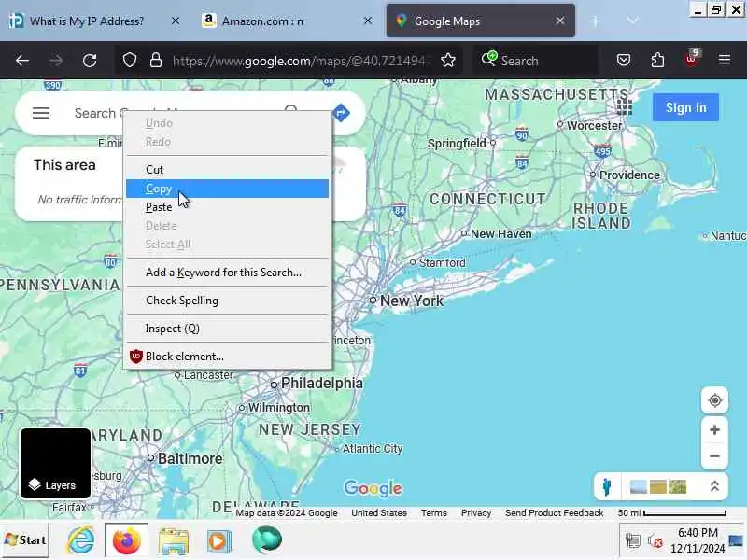
Task: Close the What is My IP Address tab
Action: pos(176,21)
